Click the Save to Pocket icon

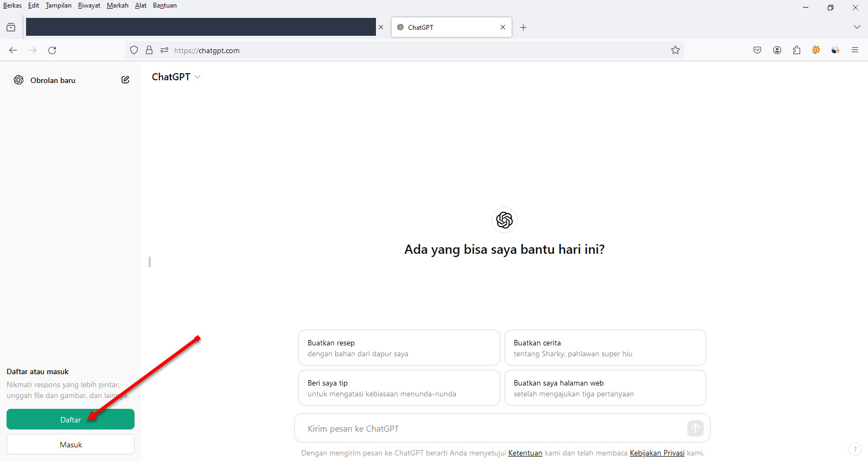click(x=757, y=50)
